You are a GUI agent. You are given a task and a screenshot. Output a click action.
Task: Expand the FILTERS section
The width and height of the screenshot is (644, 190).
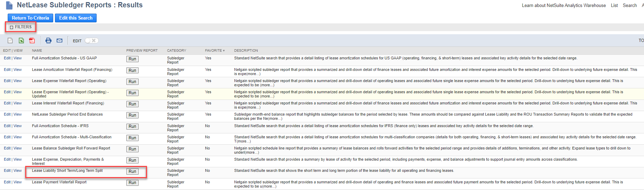pyautogui.click(x=21, y=27)
